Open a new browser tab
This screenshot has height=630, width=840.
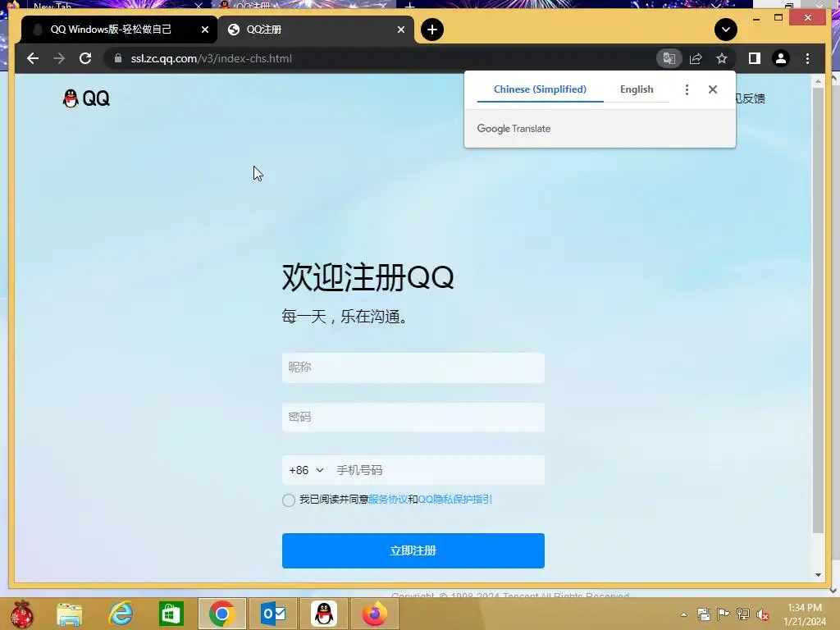[x=432, y=30]
